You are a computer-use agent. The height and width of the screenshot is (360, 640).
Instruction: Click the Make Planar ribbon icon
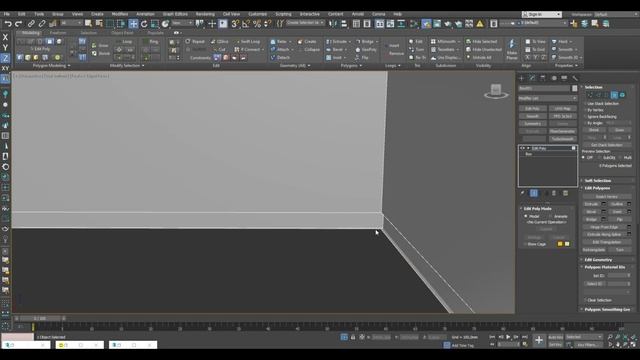[x=512, y=49]
